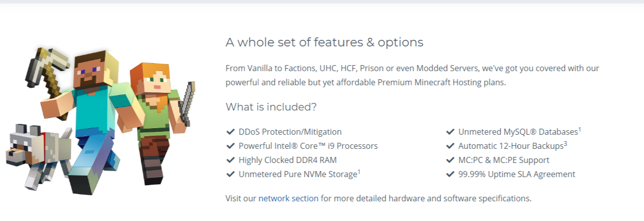Click the 99.99% Uptime SLA Agreement text
Image resolution: width=644 pixels, height=221 pixels.
click(516, 174)
